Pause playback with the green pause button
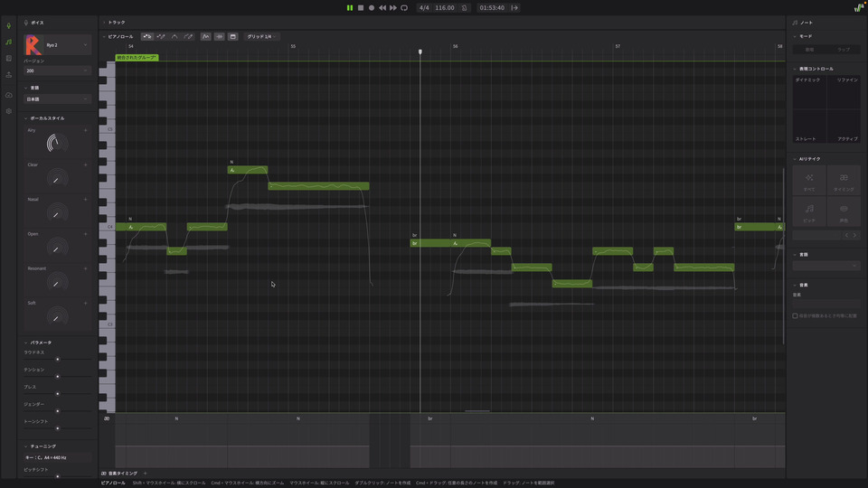The image size is (868, 488). click(349, 8)
